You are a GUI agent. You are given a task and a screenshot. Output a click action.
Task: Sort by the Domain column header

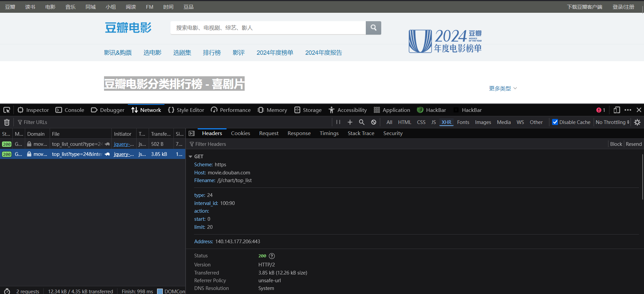[37, 134]
